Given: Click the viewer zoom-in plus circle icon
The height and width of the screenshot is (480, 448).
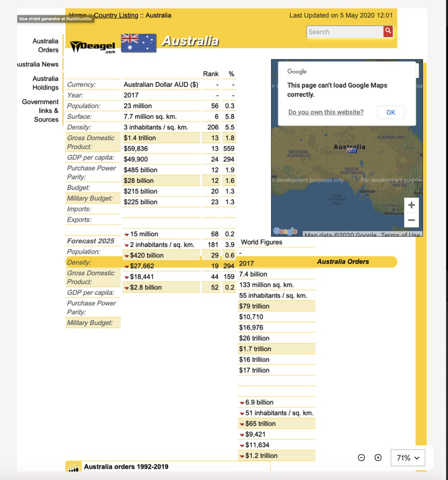Looking at the screenshot, I should pyautogui.click(x=378, y=458).
